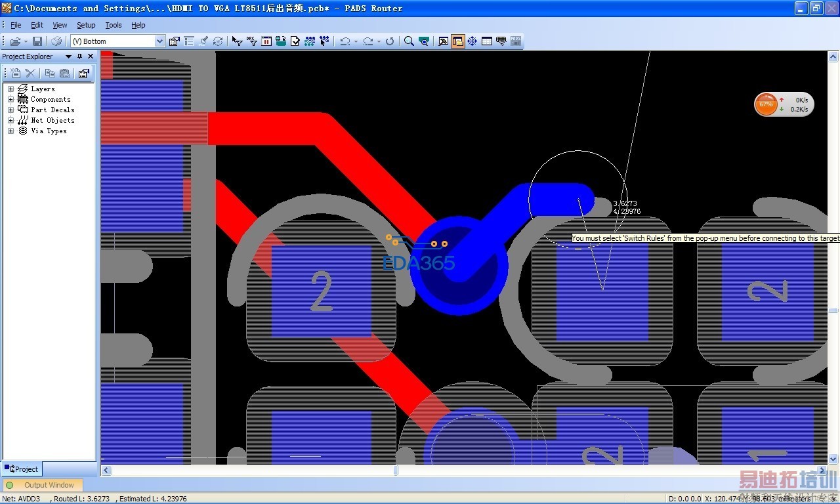Open the Output Window tab

[43, 485]
